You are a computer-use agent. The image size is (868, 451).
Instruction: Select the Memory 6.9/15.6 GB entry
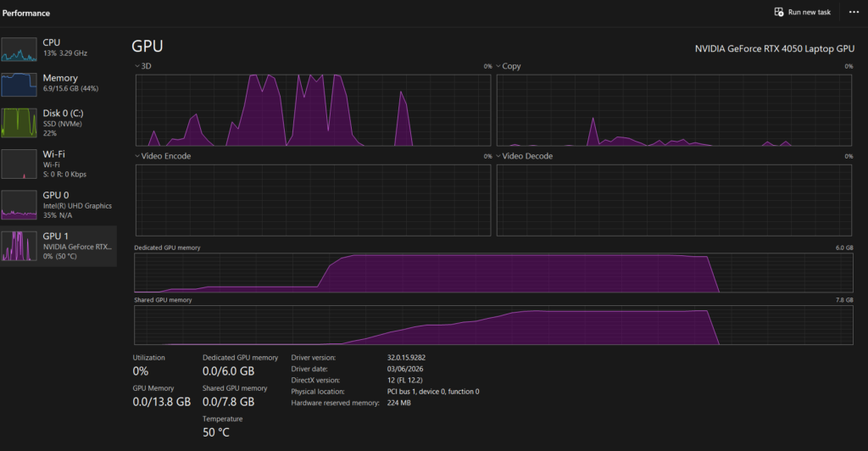[x=58, y=84]
